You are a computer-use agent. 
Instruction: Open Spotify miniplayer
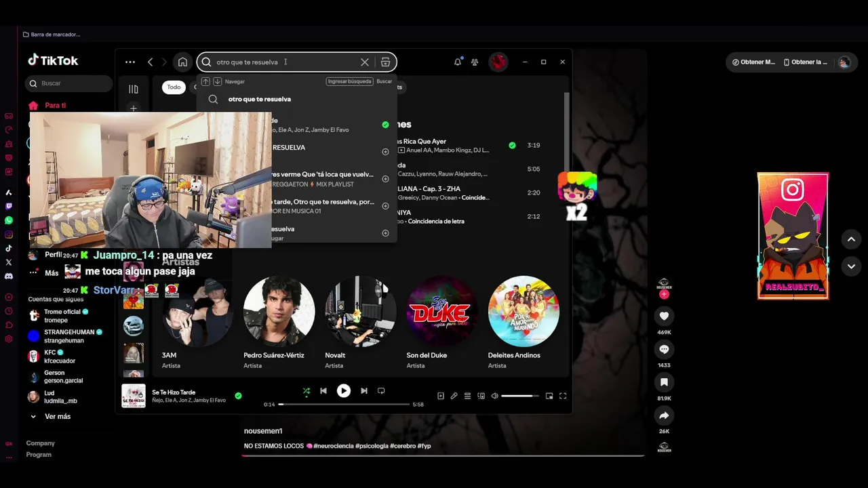(549, 396)
